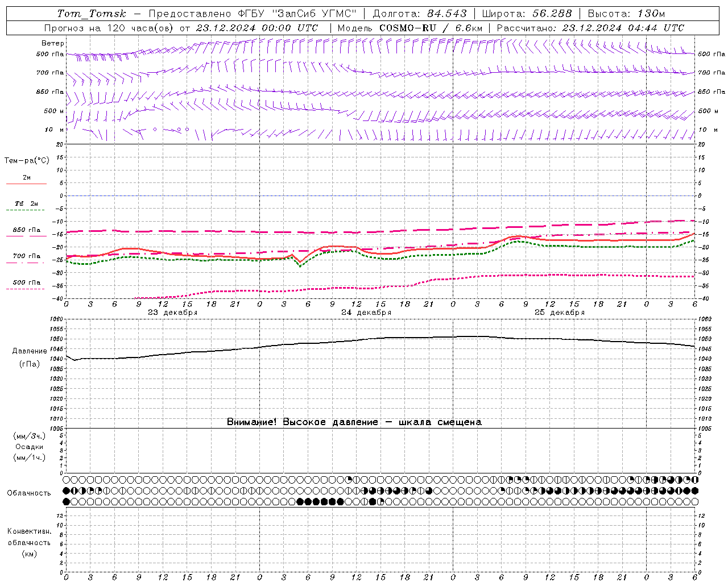Click the Рассчитано: 23.12.2024 04:44 UTC text
Viewport: 728px width, 582px height.
tap(590, 28)
